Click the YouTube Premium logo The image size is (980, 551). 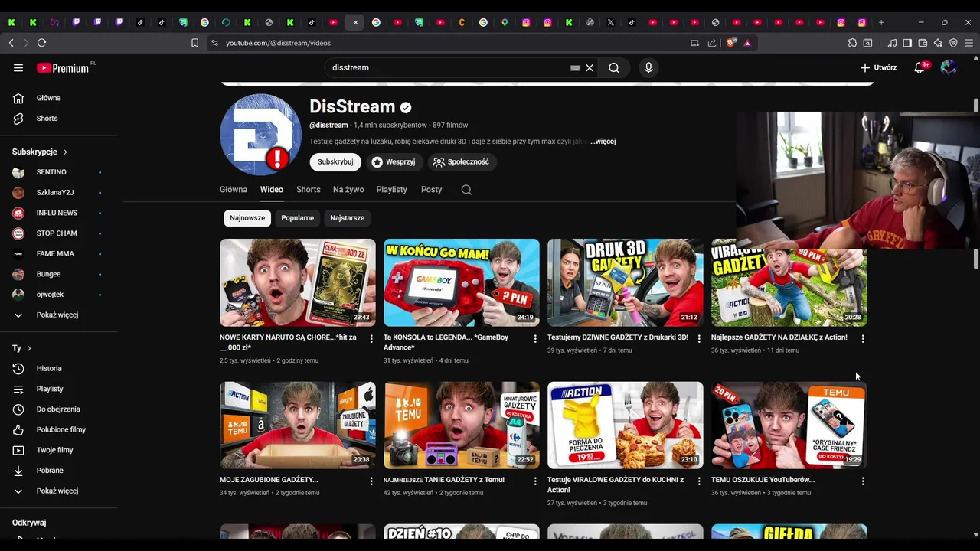pyautogui.click(x=63, y=67)
